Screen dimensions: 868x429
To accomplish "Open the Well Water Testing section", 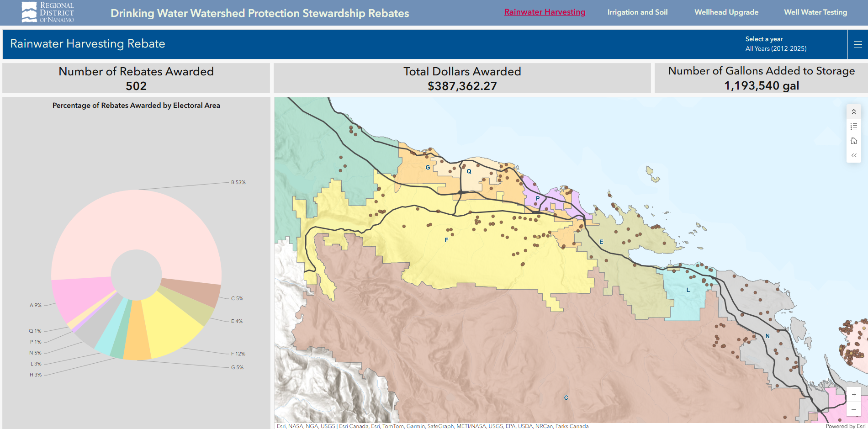I will 815,12.
